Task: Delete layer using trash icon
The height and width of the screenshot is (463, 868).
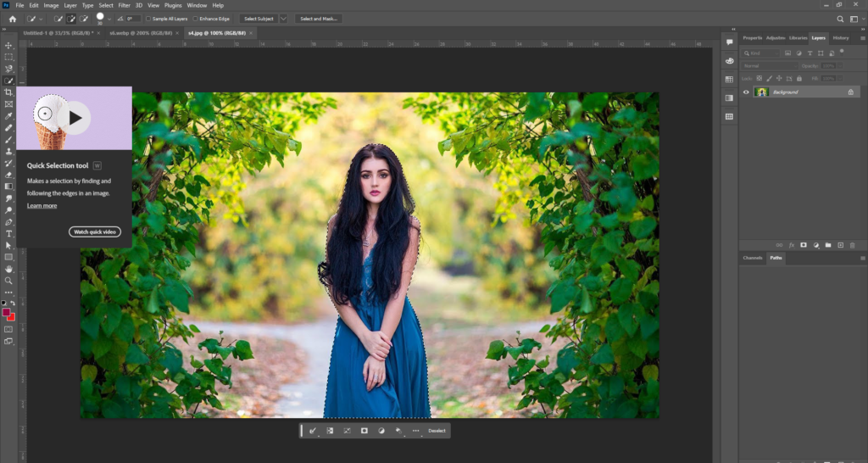Action: 853,244
